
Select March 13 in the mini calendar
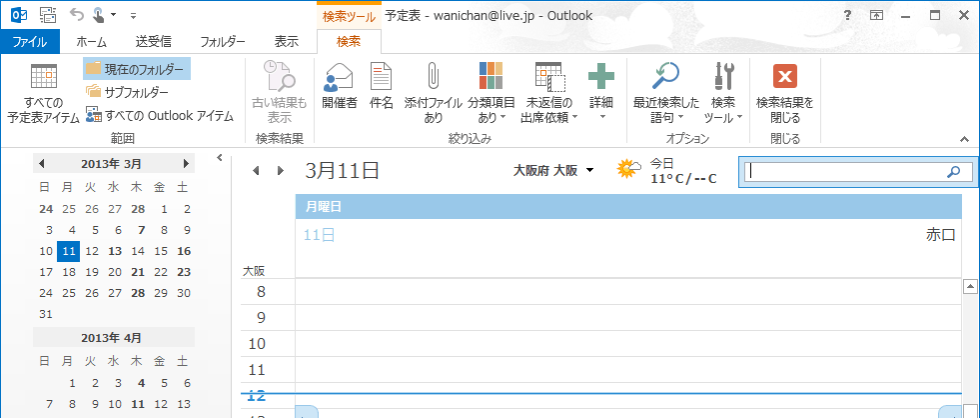[x=115, y=252]
